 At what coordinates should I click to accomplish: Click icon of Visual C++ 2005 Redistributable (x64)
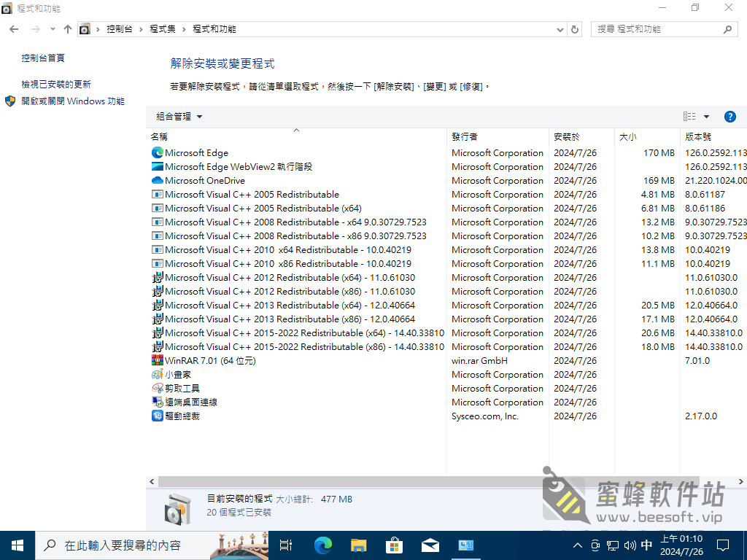(x=158, y=208)
